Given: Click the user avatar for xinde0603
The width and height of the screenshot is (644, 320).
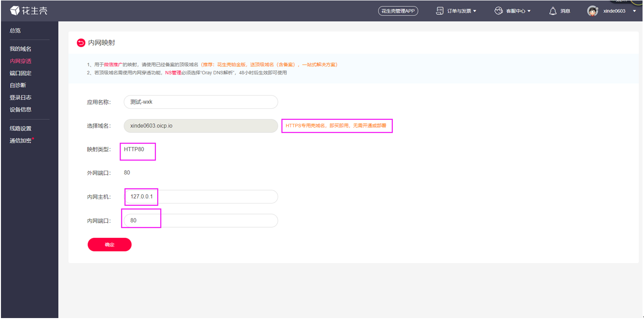Looking at the screenshot, I should 593,11.
